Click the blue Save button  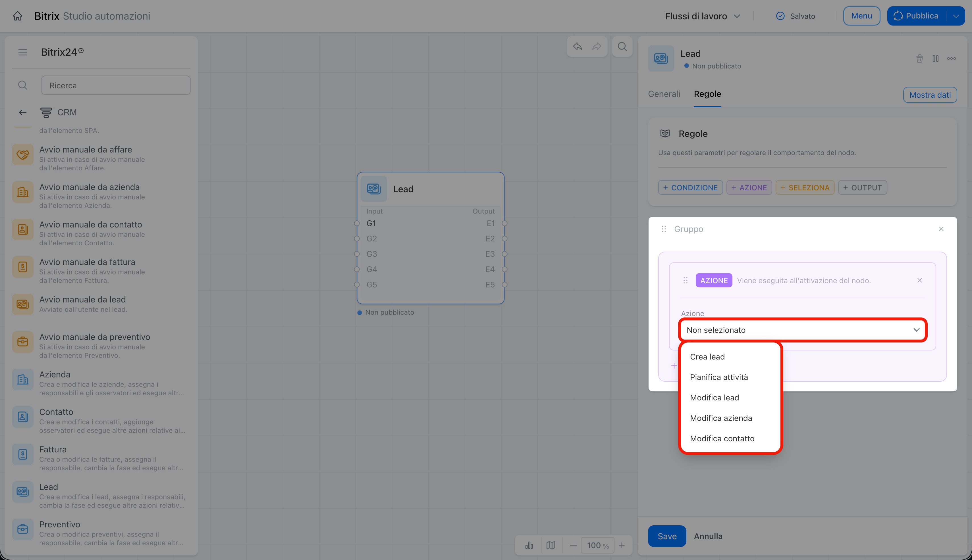coord(667,536)
